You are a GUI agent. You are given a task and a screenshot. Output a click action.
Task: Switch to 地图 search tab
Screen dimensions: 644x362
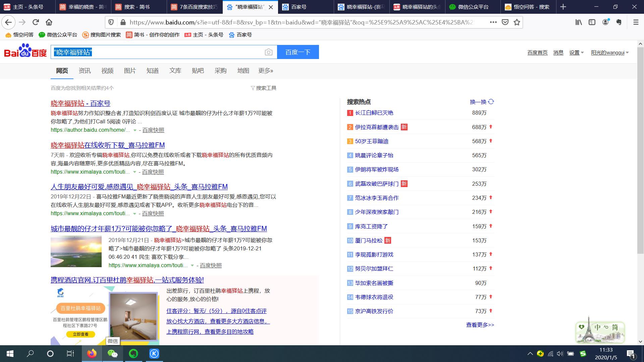[x=243, y=71]
